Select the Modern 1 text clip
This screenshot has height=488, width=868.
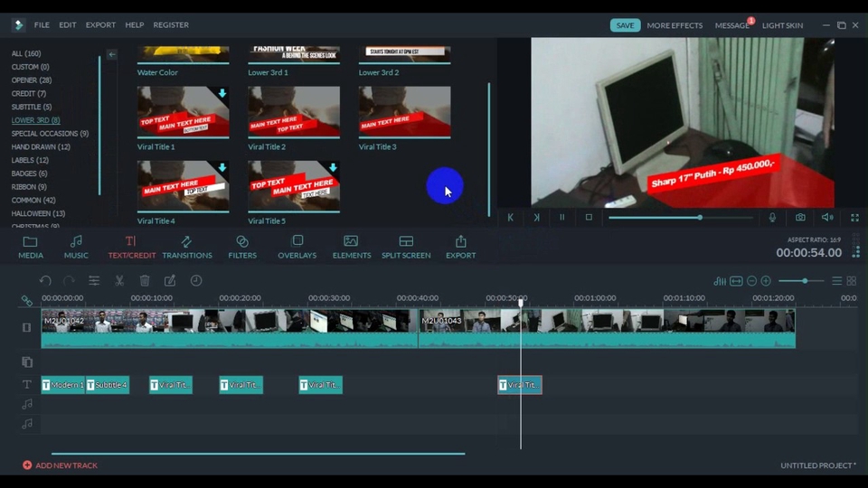(x=63, y=385)
